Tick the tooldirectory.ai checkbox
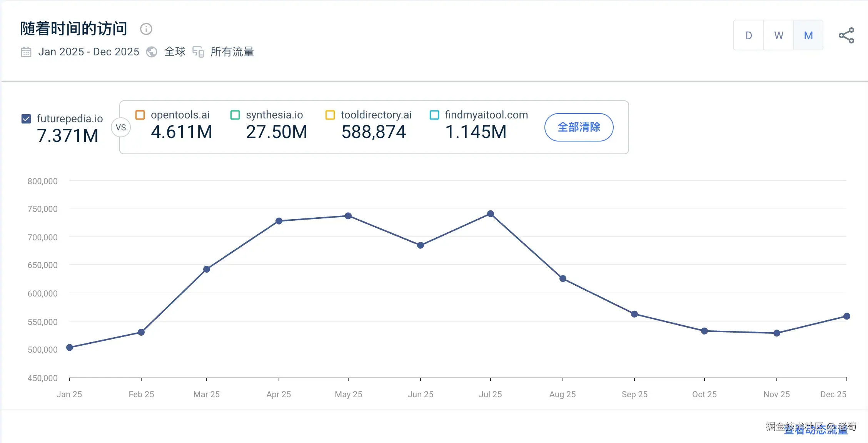 coord(330,115)
